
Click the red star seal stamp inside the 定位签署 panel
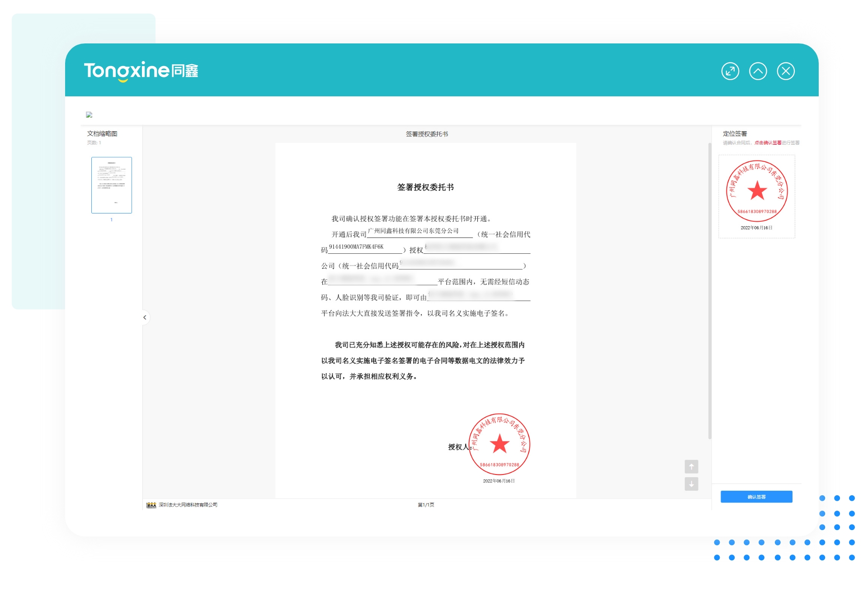[756, 191]
